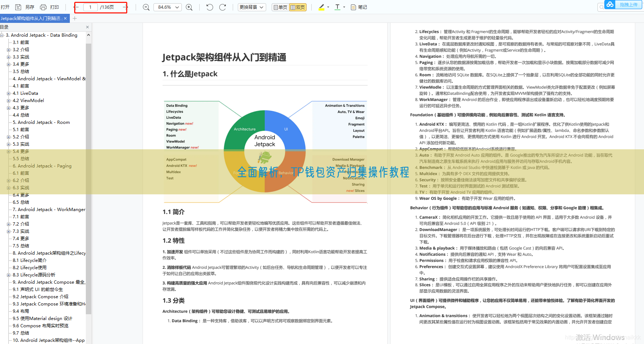Expand 8.3 Lifecycle源码分析 node
The width and height of the screenshot is (644, 344).
point(8,275)
